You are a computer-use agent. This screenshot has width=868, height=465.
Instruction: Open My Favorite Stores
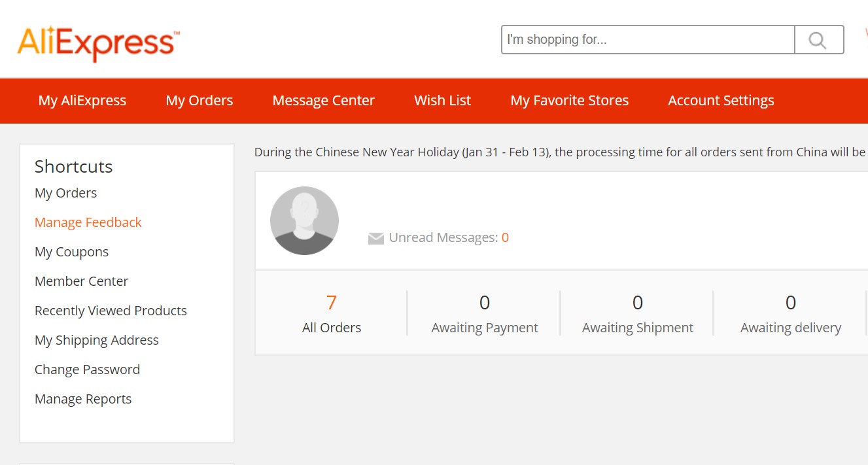(570, 101)
